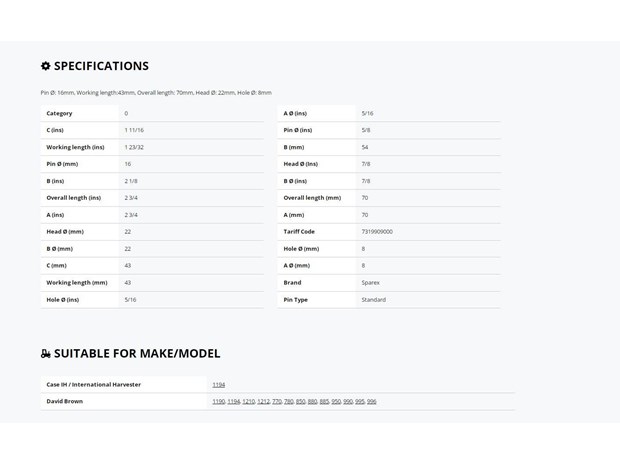Viewport: 620px width, 465px height.
Task: Click the Specifications section heading
Action: pyautogui.click(x=101, y=66)
